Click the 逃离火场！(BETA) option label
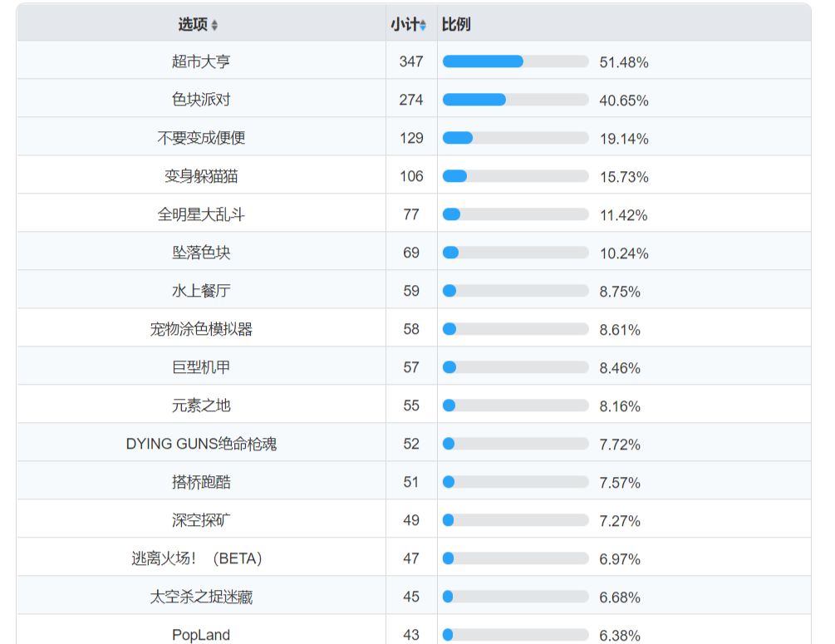Viewport: 835px width, 644px height. (x=197, y=558)
